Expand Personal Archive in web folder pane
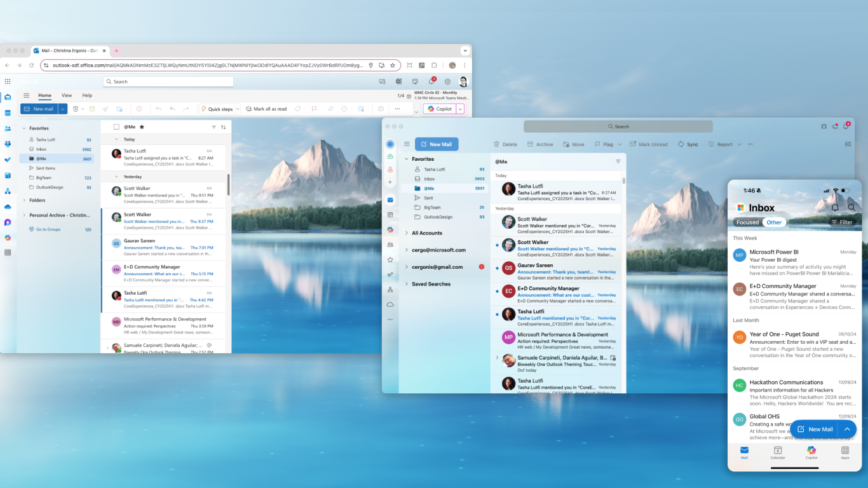This screenshot has height=488, width=868. 25,215
